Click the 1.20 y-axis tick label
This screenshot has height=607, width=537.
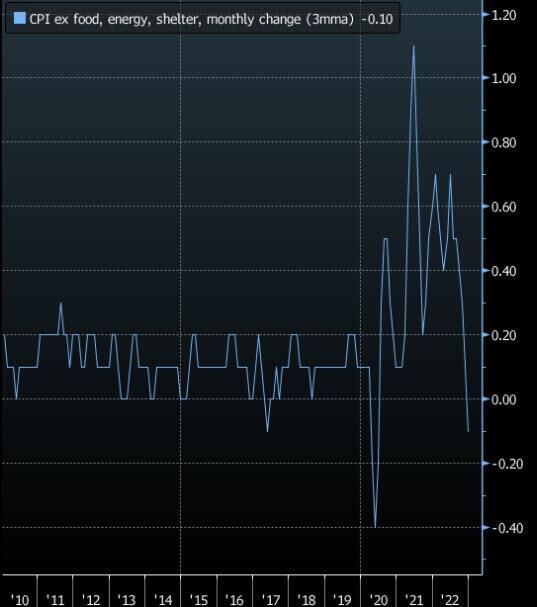(504, 15)
